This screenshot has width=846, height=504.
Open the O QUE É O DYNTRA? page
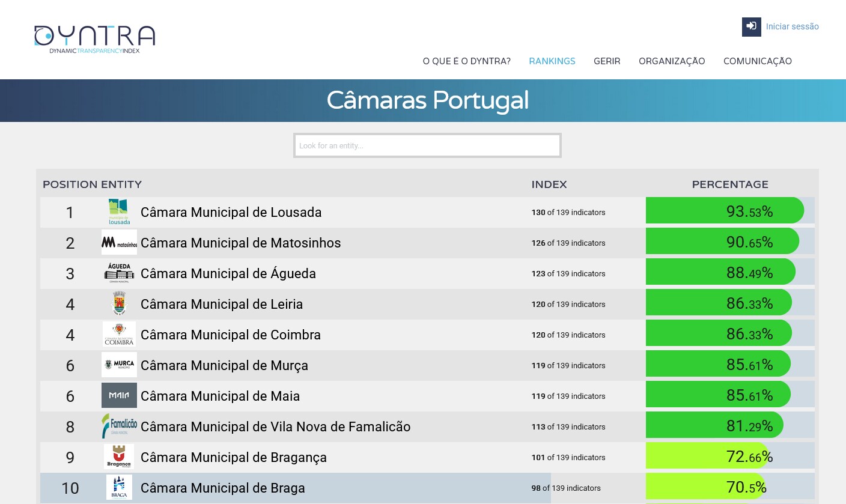coord(467,61)
